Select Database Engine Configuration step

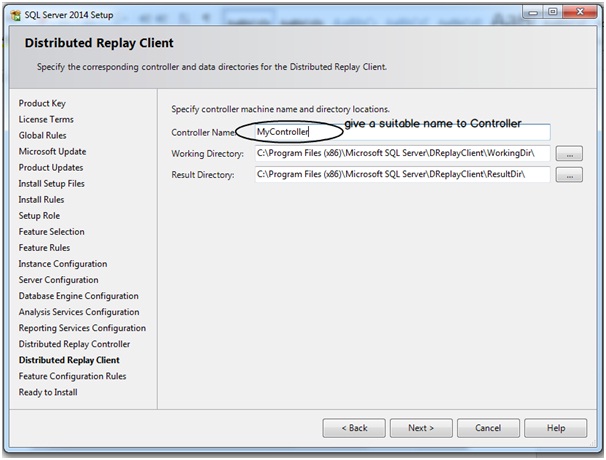click(x=78, y=296)
